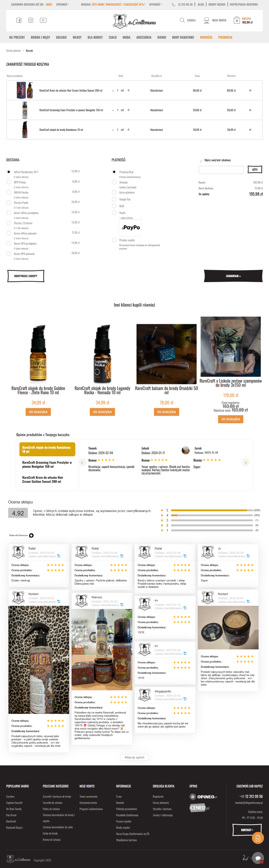Choose BLIK payment method
The image size is (269, 868).
tap(114, 206)
